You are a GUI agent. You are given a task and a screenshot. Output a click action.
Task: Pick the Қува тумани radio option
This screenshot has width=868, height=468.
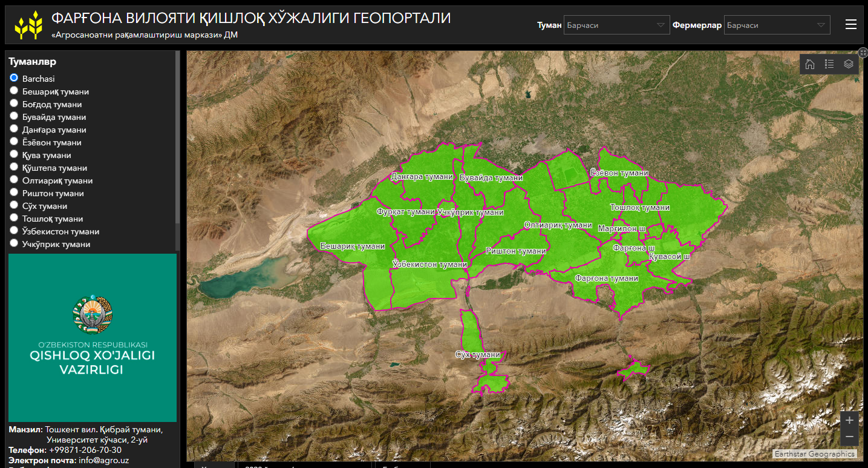pyautogui.click(x=14, y=154)
